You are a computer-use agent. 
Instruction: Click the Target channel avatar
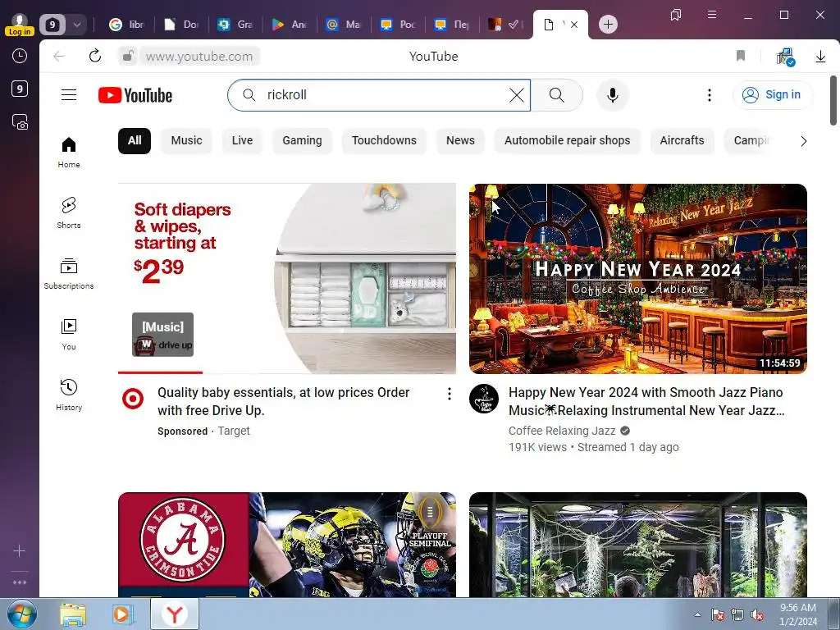[x=133, y=399]
